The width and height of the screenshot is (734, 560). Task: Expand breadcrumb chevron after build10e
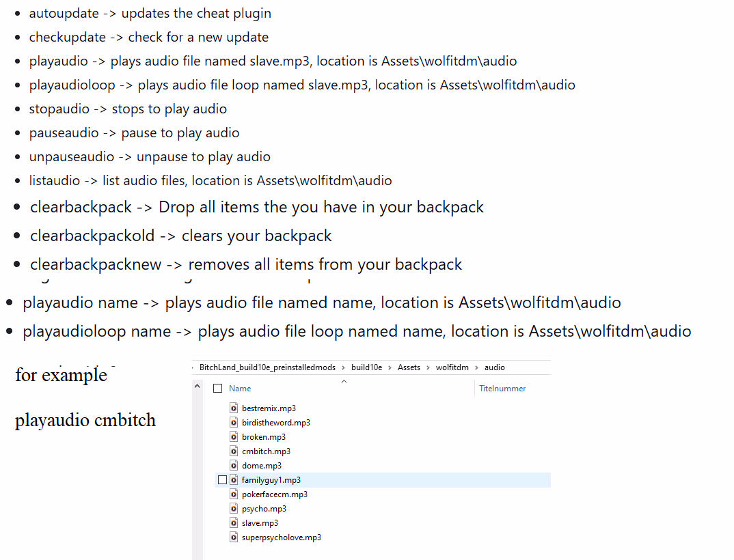tap(390, 367)
